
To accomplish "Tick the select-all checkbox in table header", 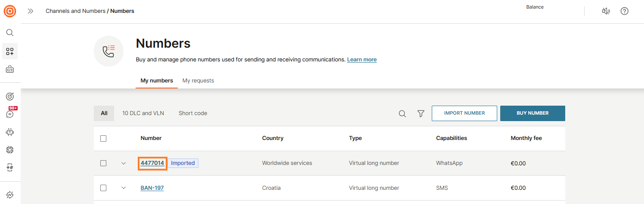I will coord(103,138).
